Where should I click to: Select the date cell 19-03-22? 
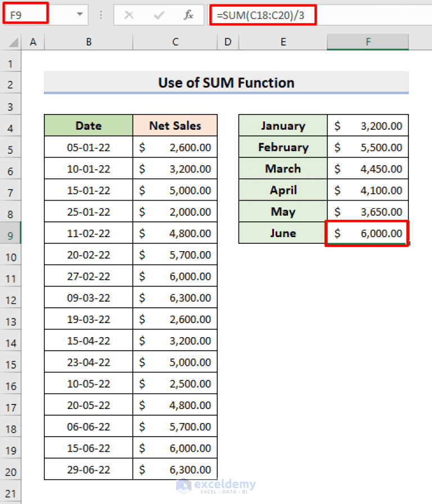88,319
